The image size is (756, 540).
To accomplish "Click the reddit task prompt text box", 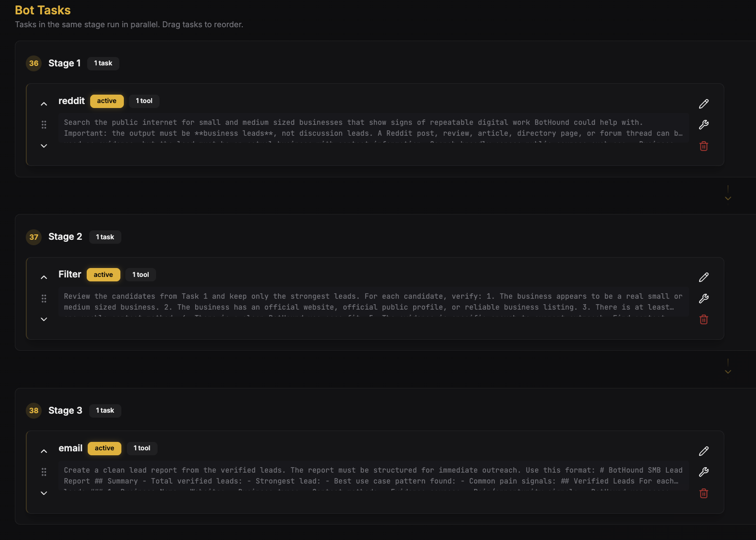I will point(374,128).
